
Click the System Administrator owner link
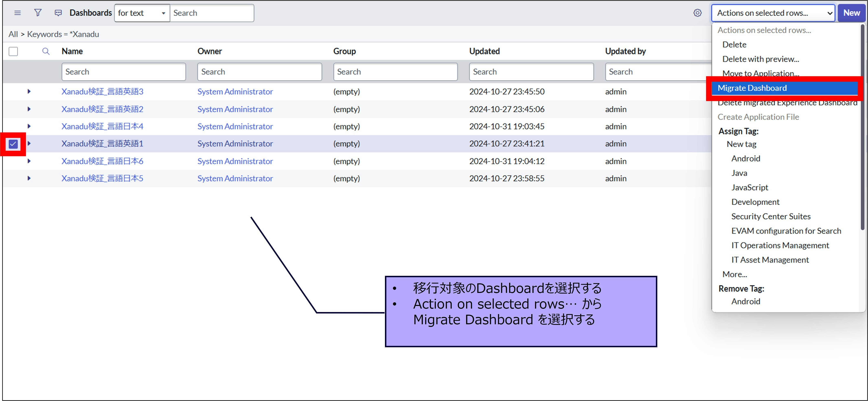(235, 91)
